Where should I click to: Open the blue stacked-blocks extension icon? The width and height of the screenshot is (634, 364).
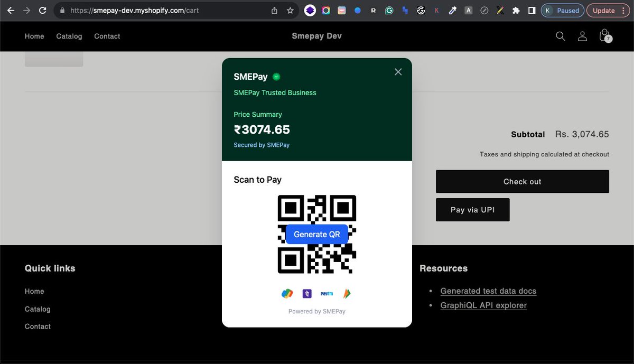pos(405,10)
